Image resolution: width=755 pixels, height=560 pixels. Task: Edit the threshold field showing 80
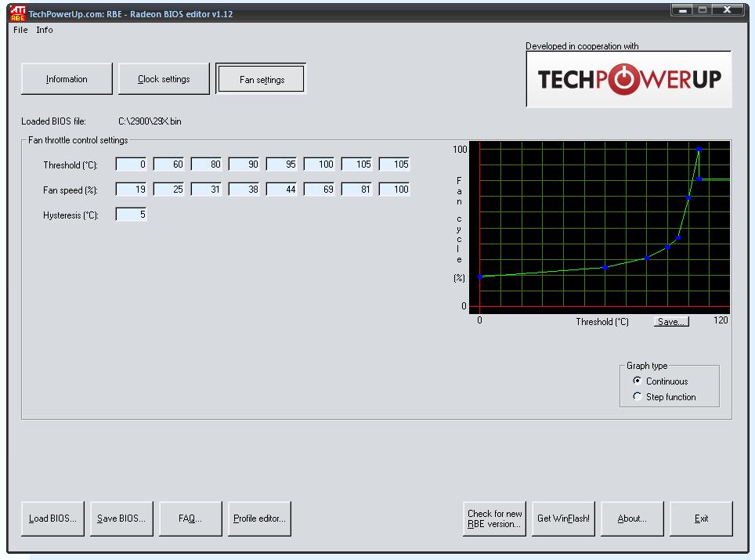206,164
